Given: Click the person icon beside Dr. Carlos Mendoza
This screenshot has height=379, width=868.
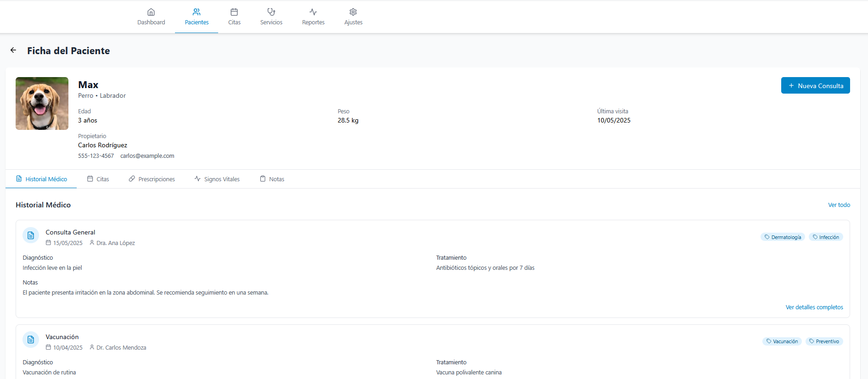Looking at the screenshot, I should tap(92, 347).
